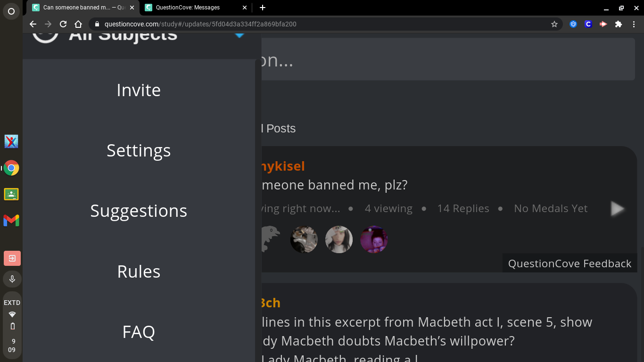
Task: Open the FAQ menu entry
Action: point(139,332)
